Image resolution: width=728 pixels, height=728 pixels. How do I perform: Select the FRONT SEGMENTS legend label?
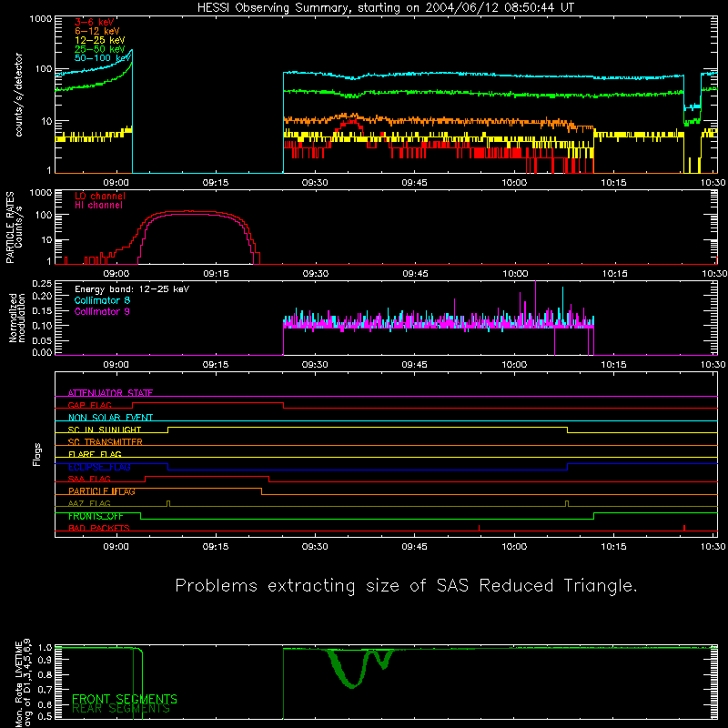coord(125,699)
